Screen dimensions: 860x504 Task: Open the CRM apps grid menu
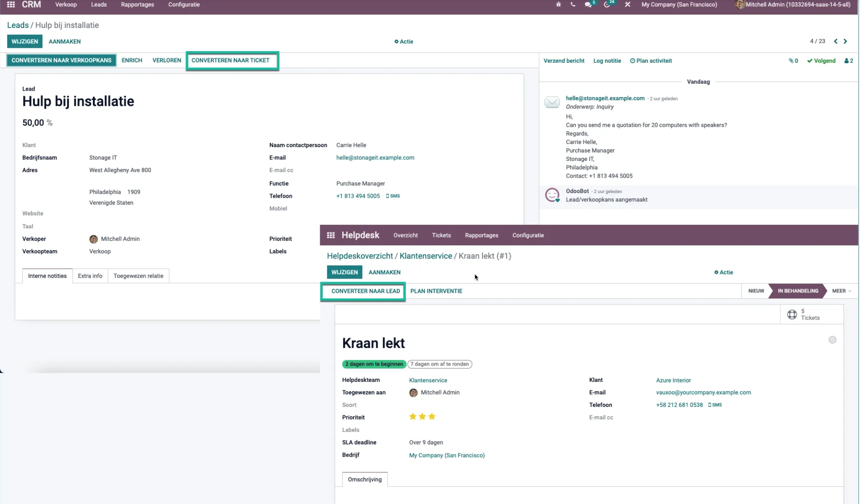tap(11, 5)
